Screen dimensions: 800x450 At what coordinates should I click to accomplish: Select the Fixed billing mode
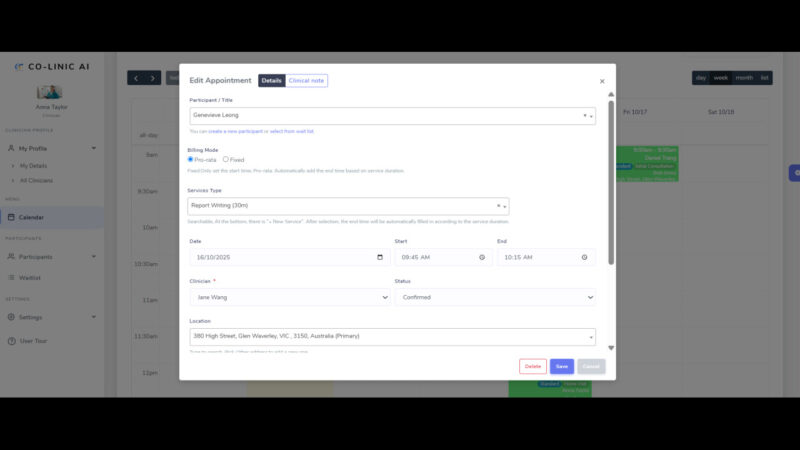[226, 159]
